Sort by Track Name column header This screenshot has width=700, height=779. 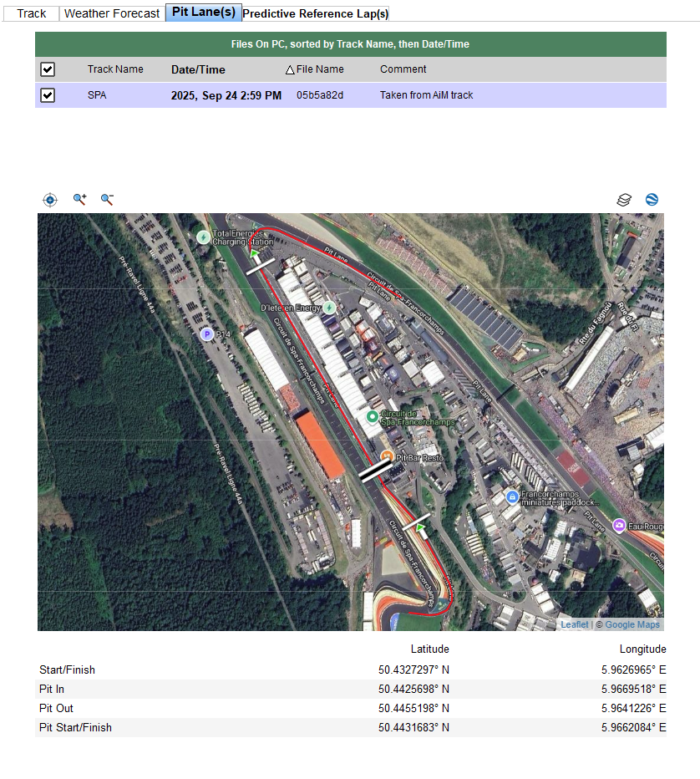[115, 69]
